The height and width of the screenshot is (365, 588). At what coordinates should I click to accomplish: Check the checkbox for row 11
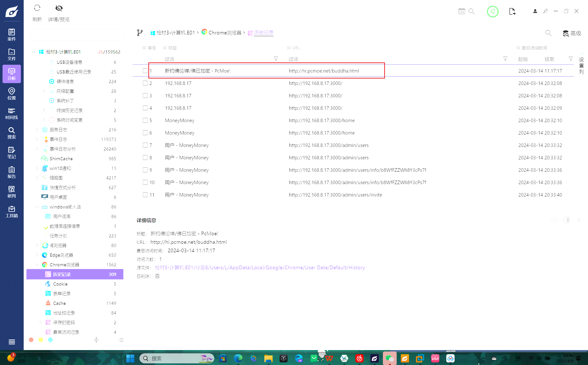click(145, 195)
